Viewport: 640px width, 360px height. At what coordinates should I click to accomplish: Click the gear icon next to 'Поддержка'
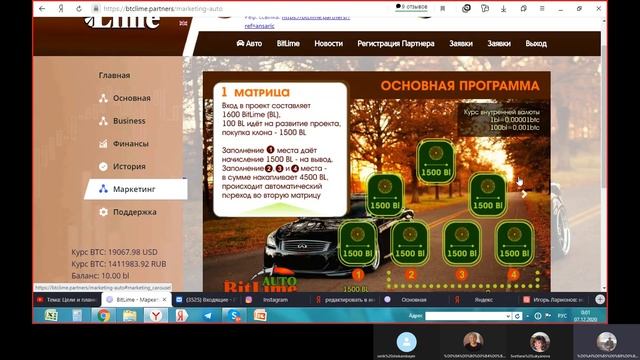click(103, 212)
